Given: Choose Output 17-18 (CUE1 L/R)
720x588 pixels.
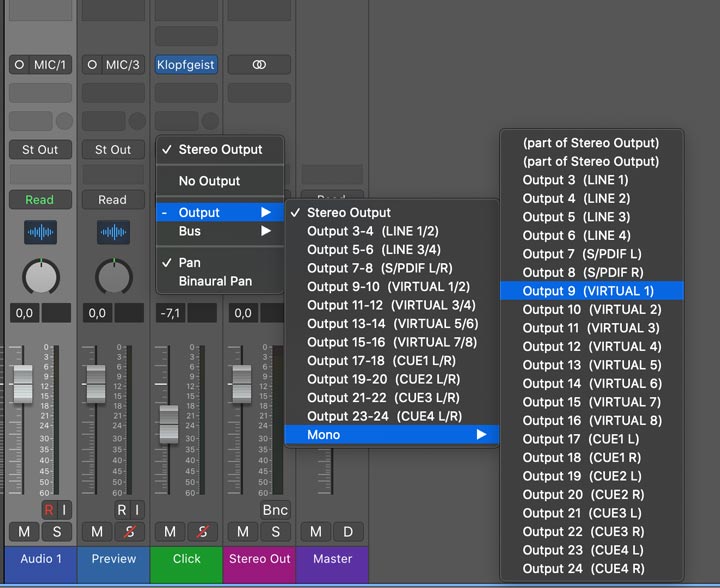Looking at the screenshot, I should [x=392, y=361].
